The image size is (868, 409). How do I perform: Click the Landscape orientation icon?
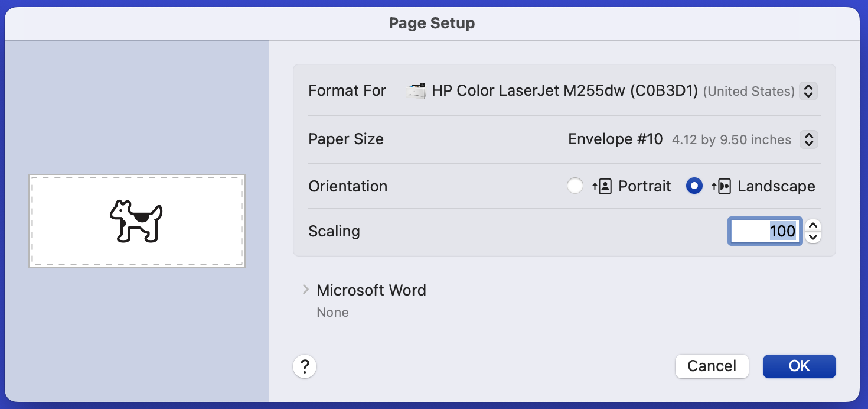tap(721, 186)
